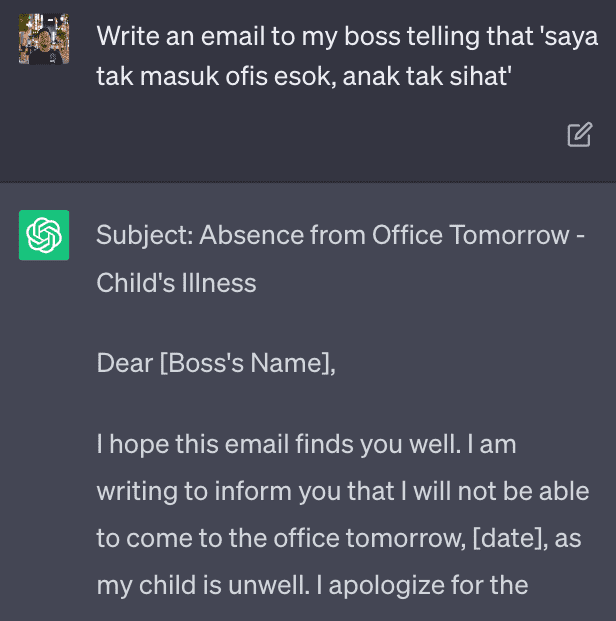Select the '[Boss's Name]' placeholder text
The width and height of the screenshot is (616, 621).
(244, 364)
